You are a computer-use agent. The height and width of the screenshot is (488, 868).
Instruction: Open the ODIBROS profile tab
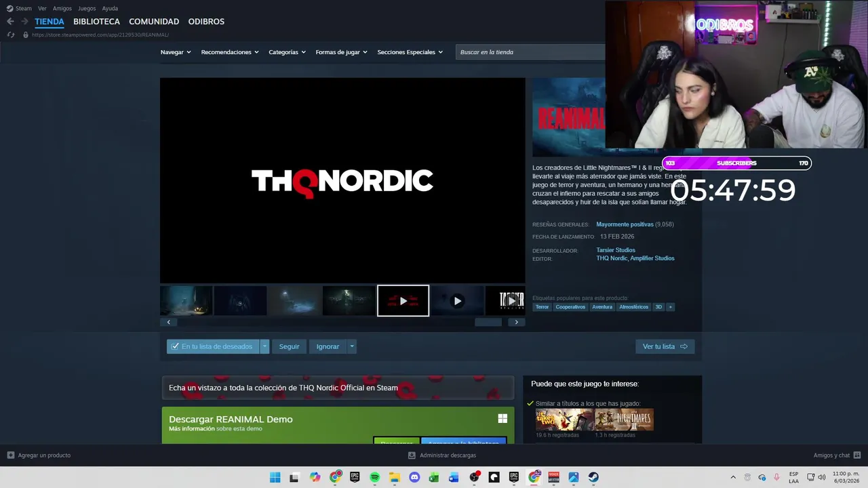click(x=206, y=22)
